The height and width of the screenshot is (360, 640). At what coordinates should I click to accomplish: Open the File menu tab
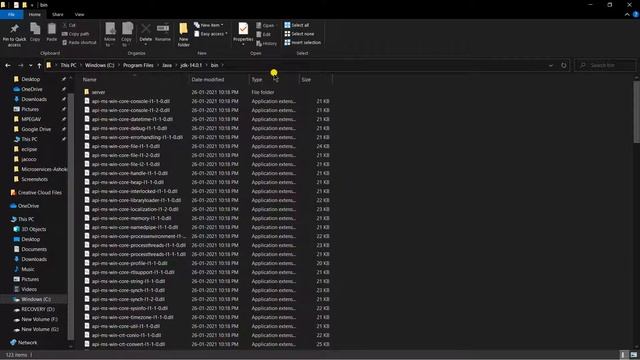coord(11,14)
